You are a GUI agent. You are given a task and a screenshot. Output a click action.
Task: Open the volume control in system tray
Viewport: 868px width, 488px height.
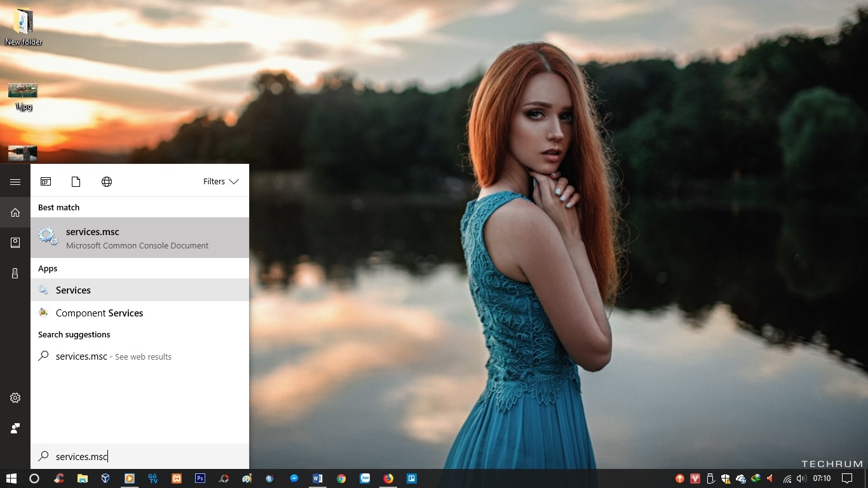801,478
